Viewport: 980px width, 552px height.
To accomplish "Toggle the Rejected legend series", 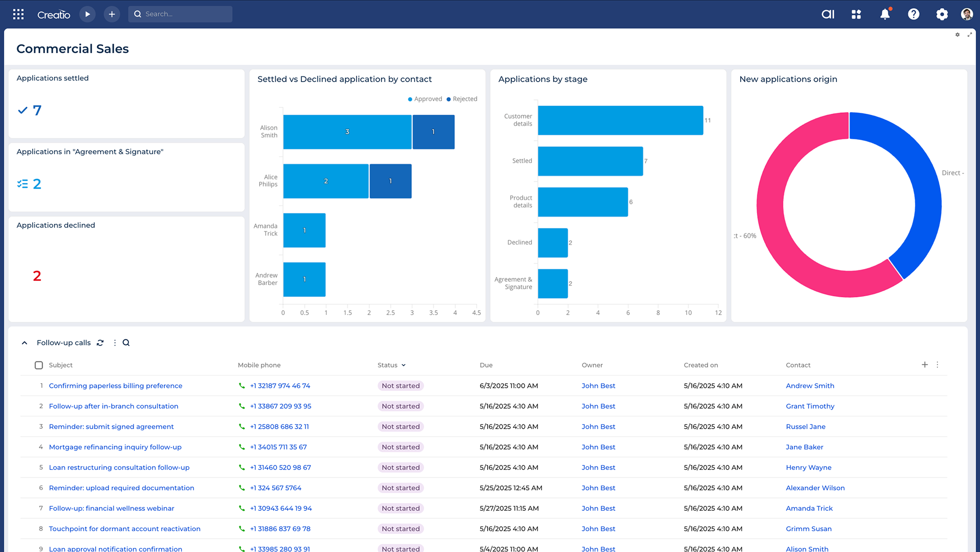I will pyautogui.click(x=462, y=99).
